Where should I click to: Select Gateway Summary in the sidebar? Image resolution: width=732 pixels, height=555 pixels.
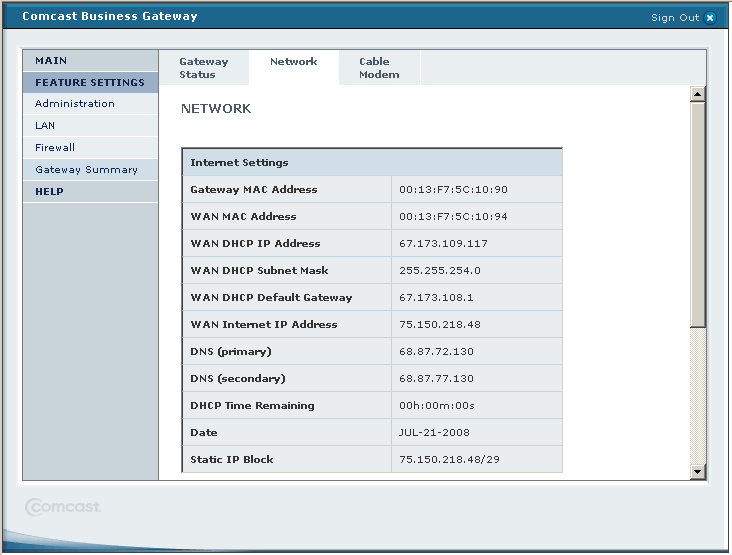pos(86,170)
